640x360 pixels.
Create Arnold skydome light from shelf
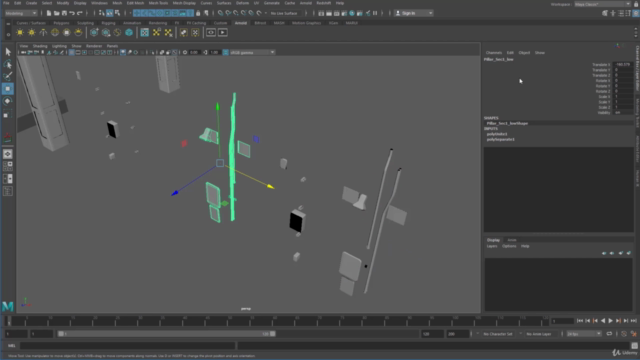(x=55, y=32)
